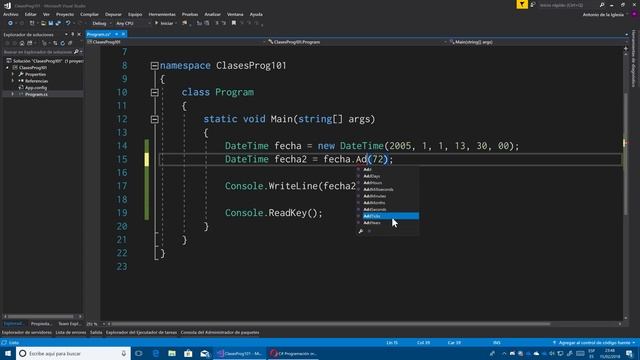Open the Debug configuration dropdown
The image size is (640, 360).
101,23
